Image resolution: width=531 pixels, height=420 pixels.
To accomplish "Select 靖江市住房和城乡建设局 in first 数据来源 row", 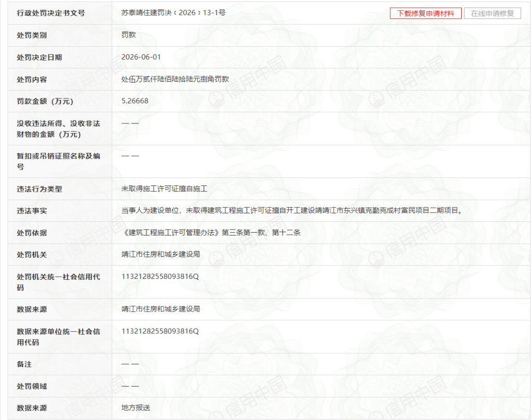I will pos(160,309).
